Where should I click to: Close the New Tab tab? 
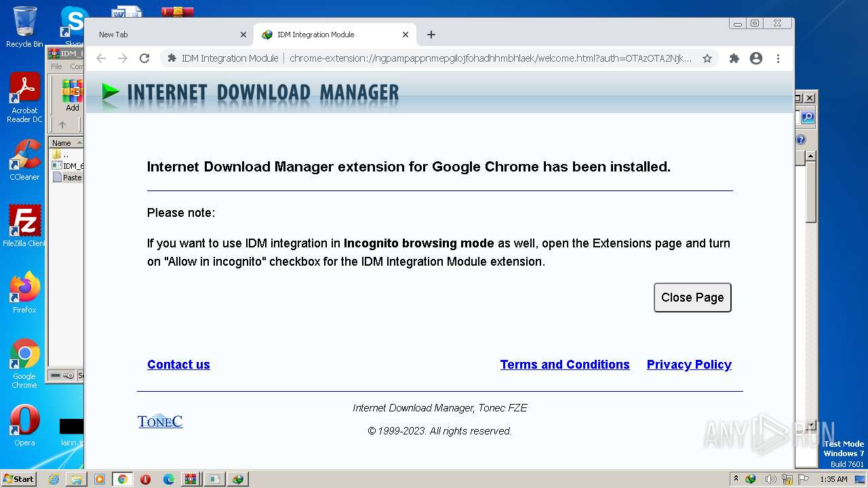pos(243,35)
